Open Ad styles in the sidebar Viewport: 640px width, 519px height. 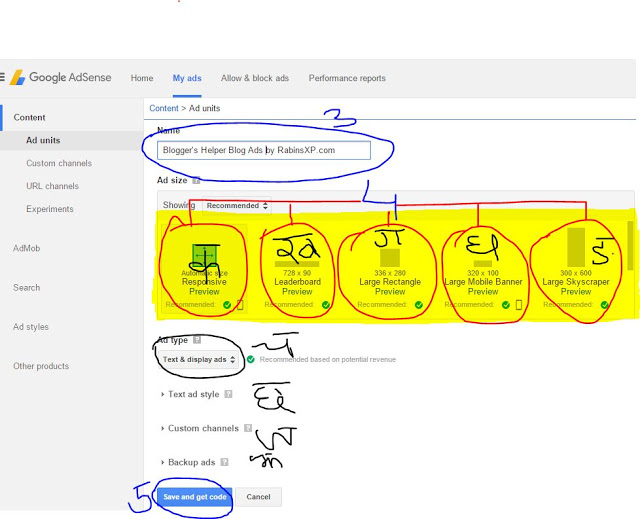point(31,327)
